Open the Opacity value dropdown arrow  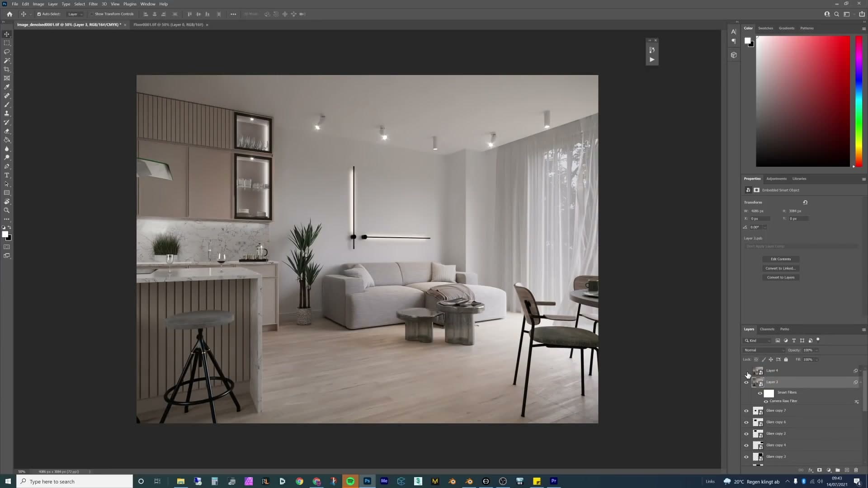[x=816, y=350]
